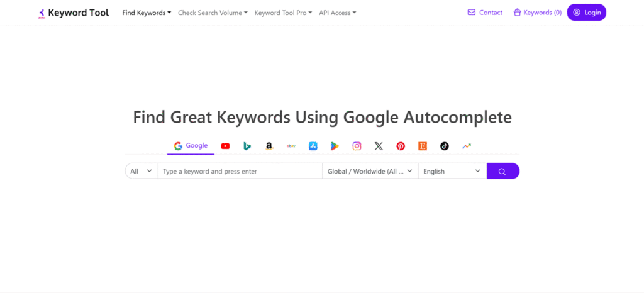644x293 pixels.
Task: Focus the keyword search input field
Action: coord(240,171)
